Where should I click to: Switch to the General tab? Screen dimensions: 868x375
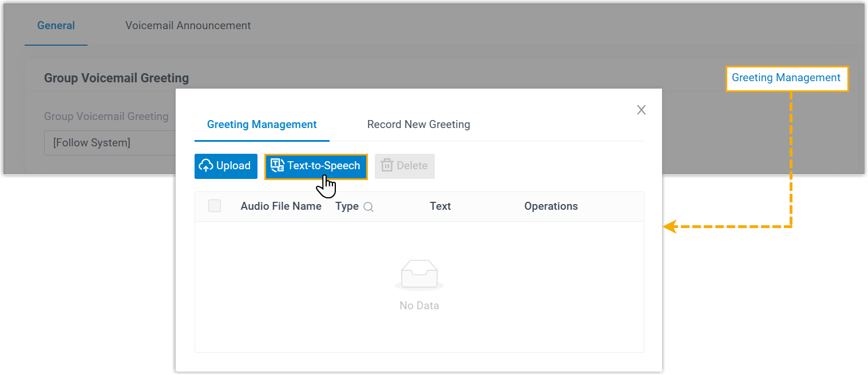pyautogui.click(x=56, y=26)
